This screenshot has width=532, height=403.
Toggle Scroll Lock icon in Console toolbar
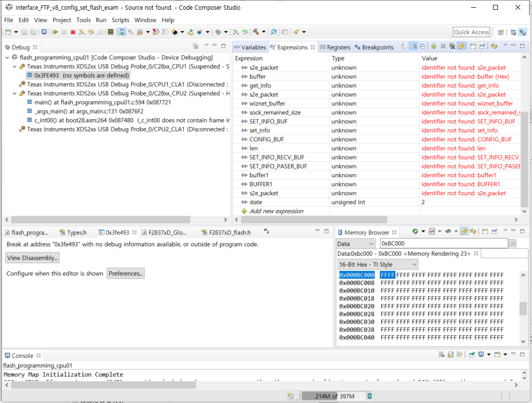point(451,355)
